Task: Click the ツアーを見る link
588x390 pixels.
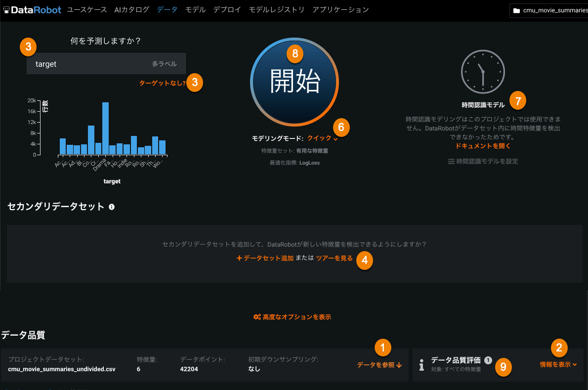Action: (334, 258)
